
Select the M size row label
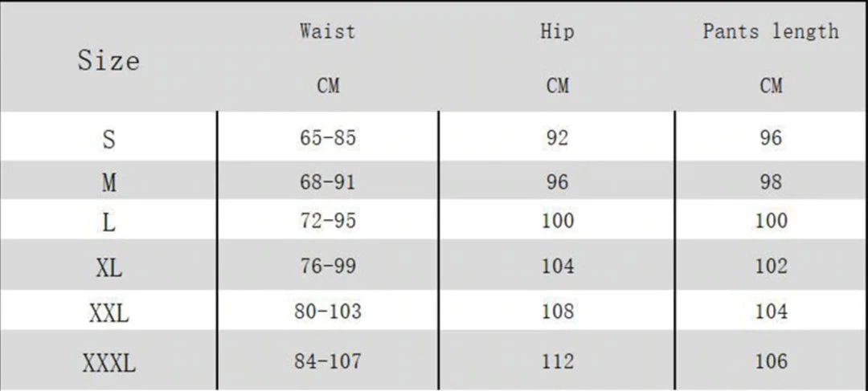tap(108, 183)
